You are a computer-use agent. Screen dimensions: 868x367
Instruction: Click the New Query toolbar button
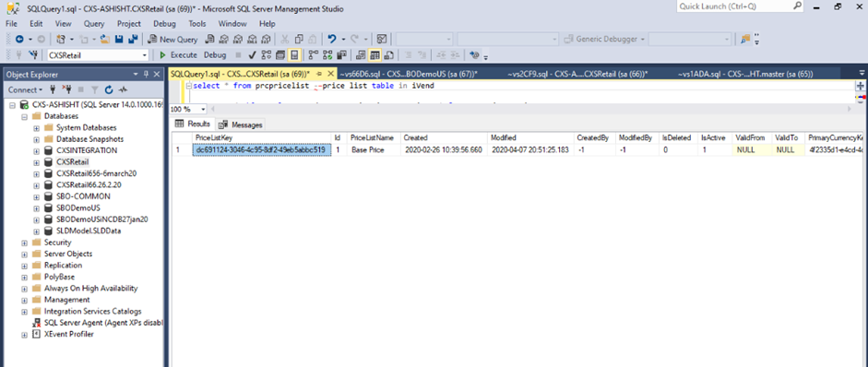tap(172, 40)
